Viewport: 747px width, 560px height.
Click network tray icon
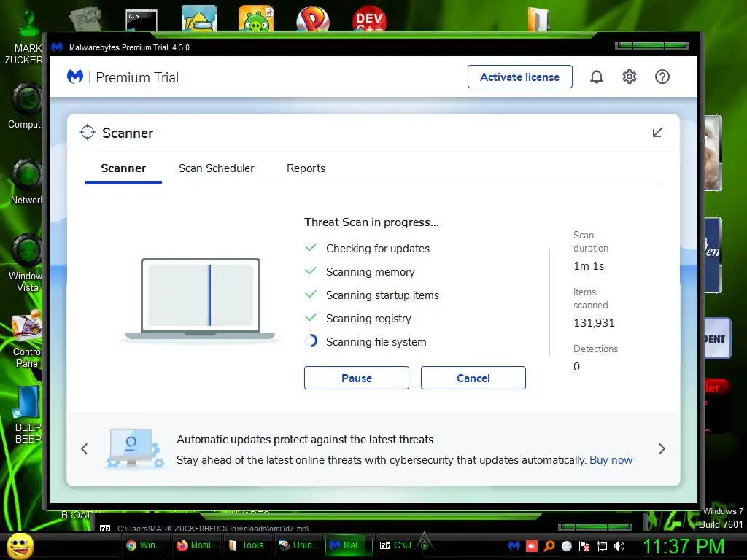602,546
